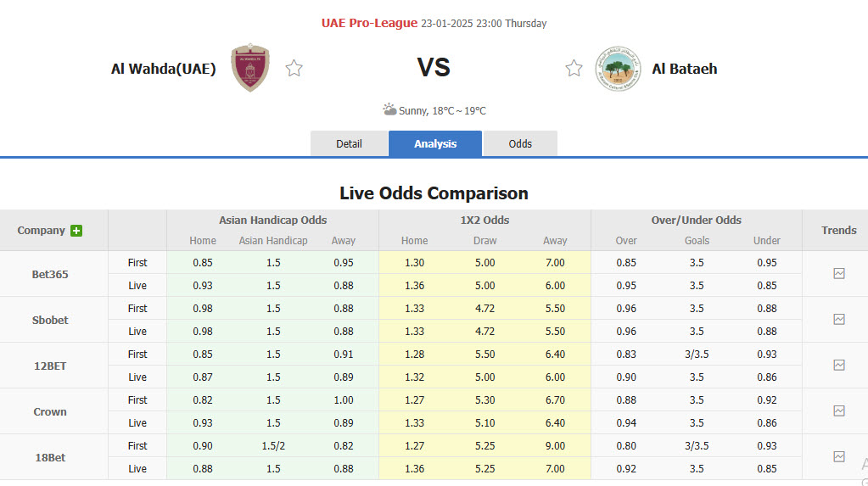Open 18Bet trends chart icon
The height and width of the screenshot is (486, 868).
coord(839,457)
